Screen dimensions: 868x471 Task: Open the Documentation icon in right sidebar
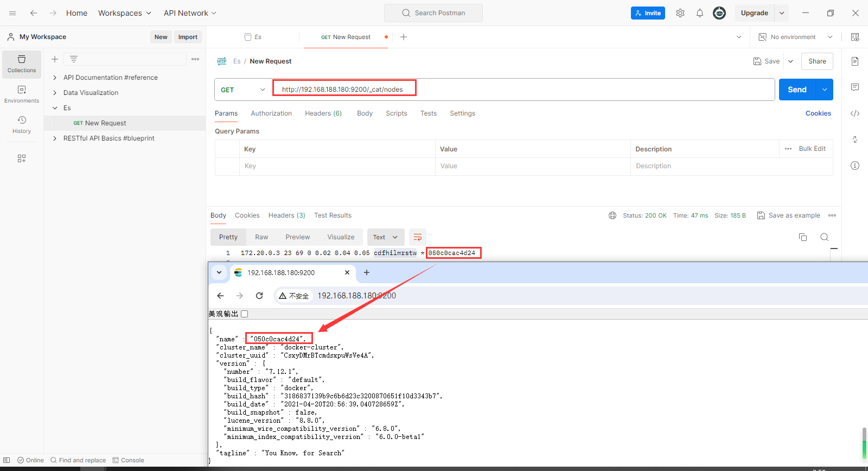[x=855, y=61]
